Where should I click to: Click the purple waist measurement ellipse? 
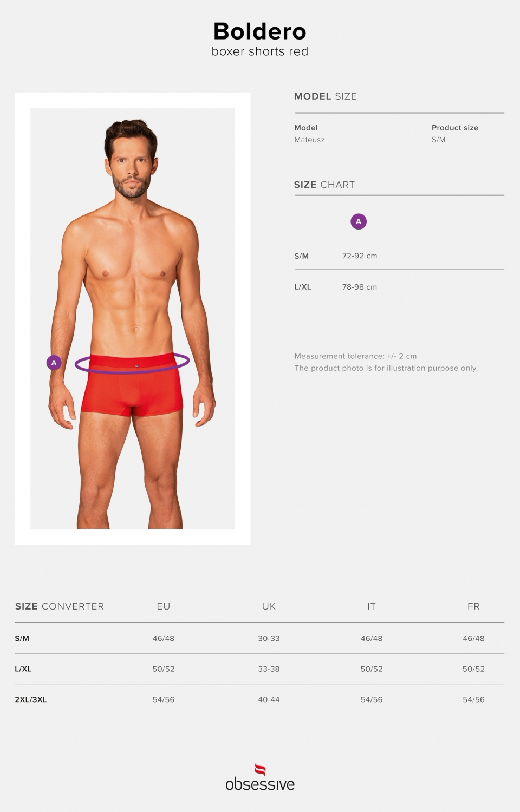(x=132, y=363)
